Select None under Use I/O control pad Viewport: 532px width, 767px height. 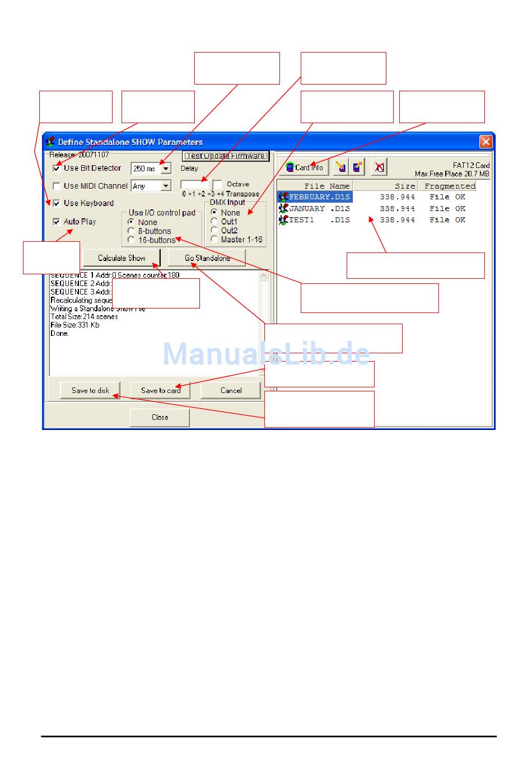131,222
